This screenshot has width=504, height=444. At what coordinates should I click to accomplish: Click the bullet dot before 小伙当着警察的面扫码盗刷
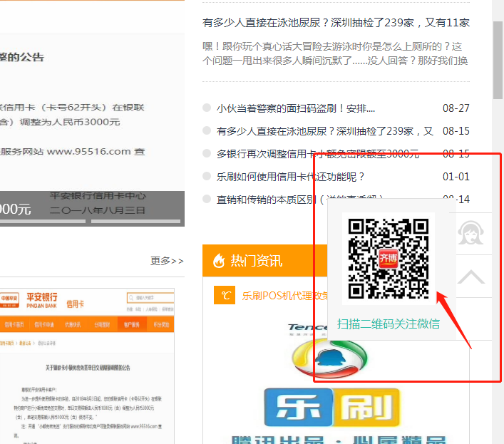207,108
